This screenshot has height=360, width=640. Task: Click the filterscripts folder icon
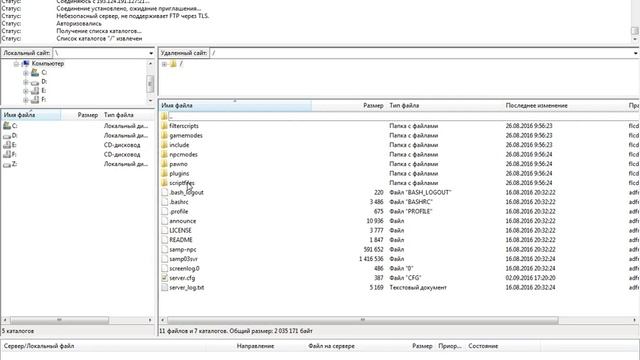[x=164, y=126]
